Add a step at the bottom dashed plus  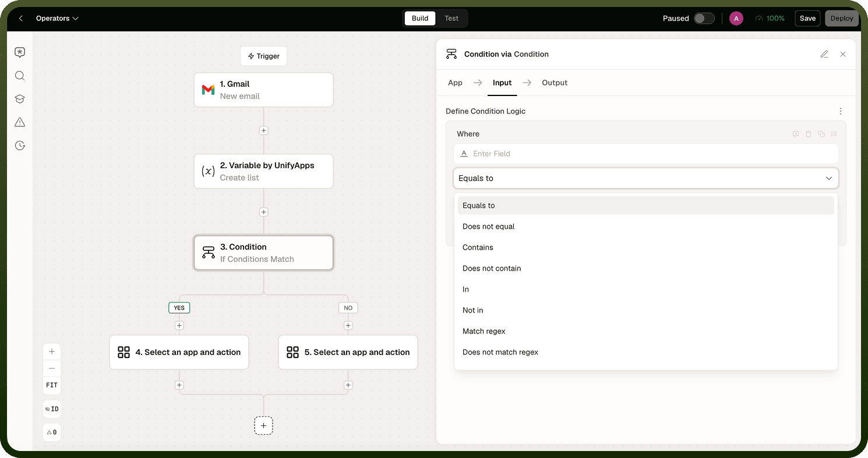263,426
